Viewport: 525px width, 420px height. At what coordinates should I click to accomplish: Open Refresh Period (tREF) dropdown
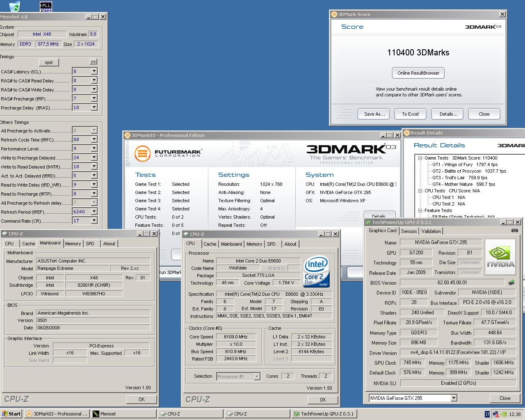coord(94,212)
